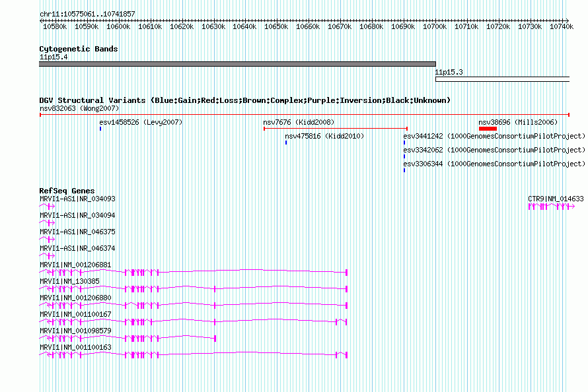Screen dimensions: 588x392
Task: Click the 10700k ruler tick label
Action: tap(435, 26)
